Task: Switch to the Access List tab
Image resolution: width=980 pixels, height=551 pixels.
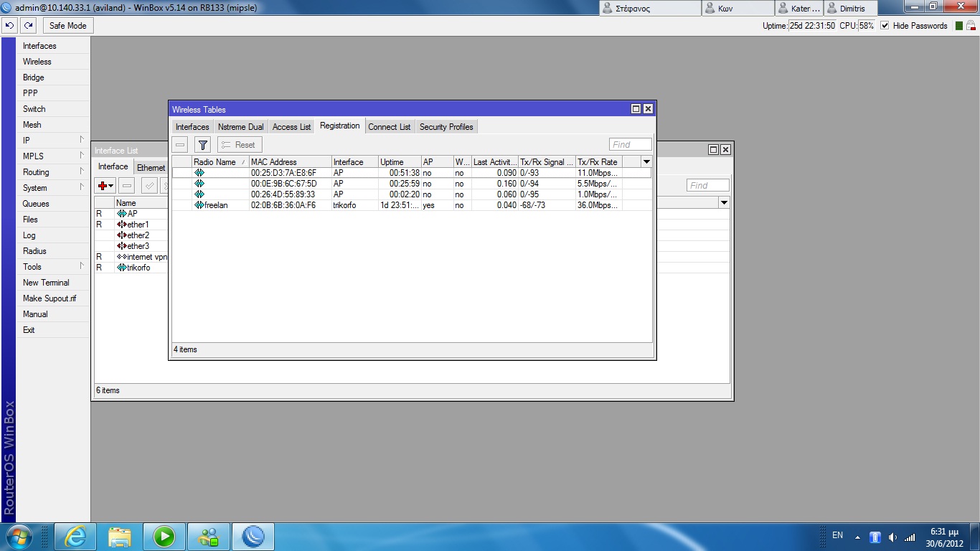Action: 291,127
